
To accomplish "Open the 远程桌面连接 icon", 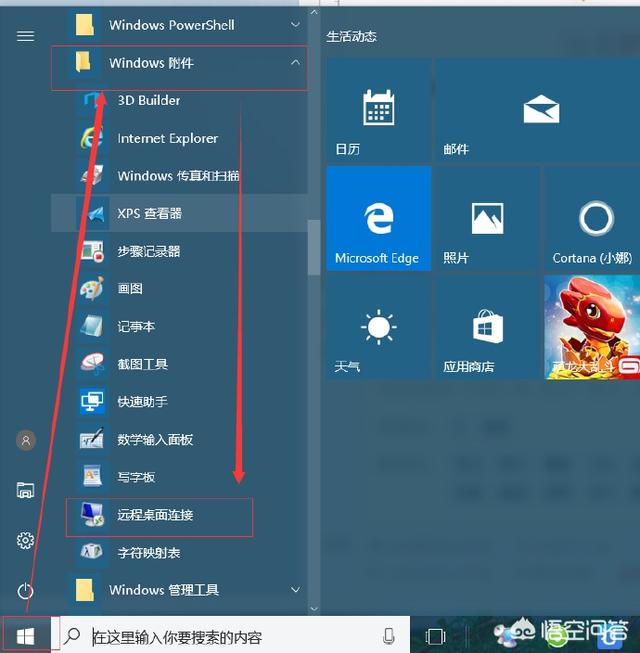I will point(92,515).
